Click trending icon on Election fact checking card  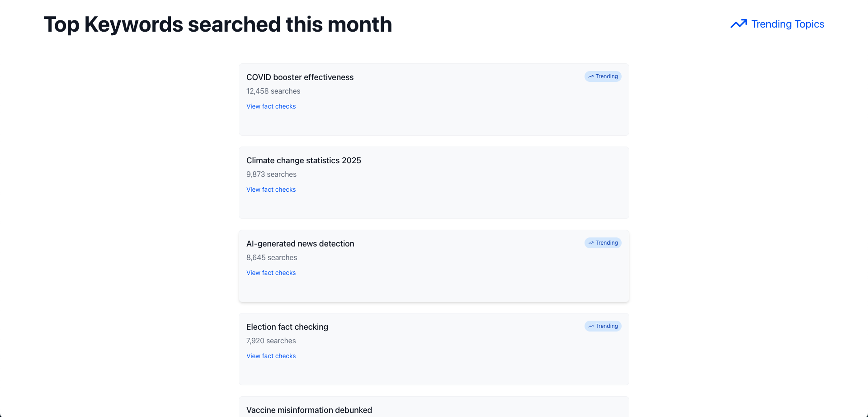click(x=591, y=326)
